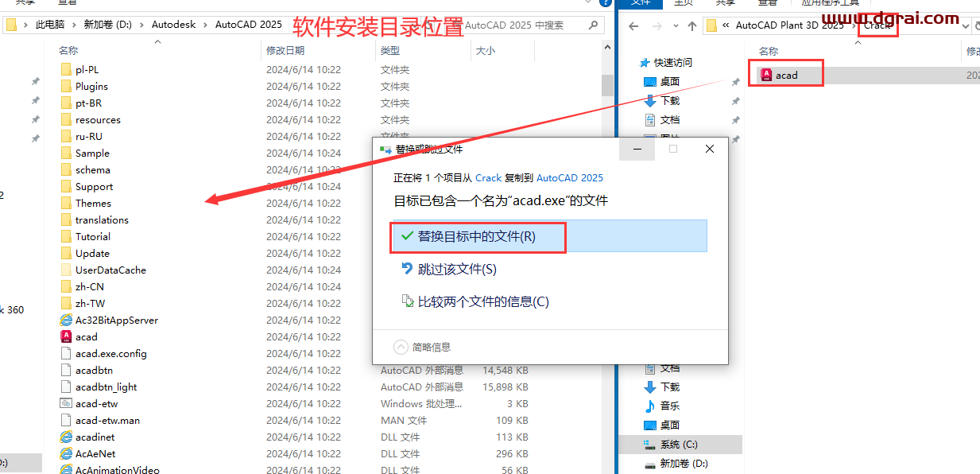Expand arrow after 新加卷 (D:) in breadcrumb
The image size is (980, 474).
pyautogui.click(x=142, y=25)
